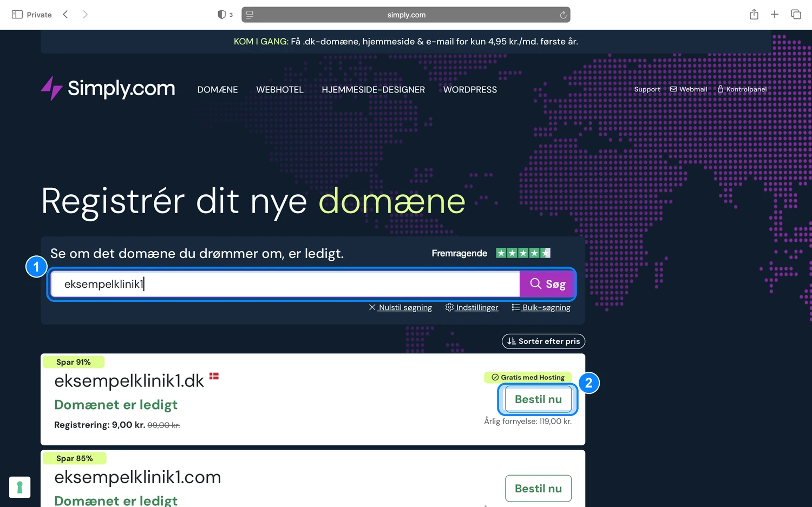Open a new tab with plus icon
This screenshot has height=507, width=812.
click(x=775, y=15)
